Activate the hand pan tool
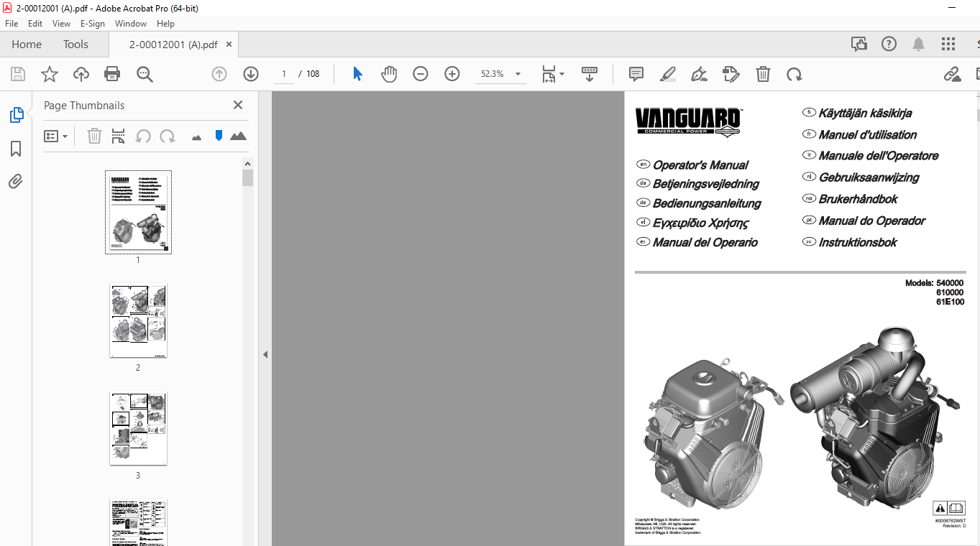Viewport: 980px width, 546px height. coord(389,74)
